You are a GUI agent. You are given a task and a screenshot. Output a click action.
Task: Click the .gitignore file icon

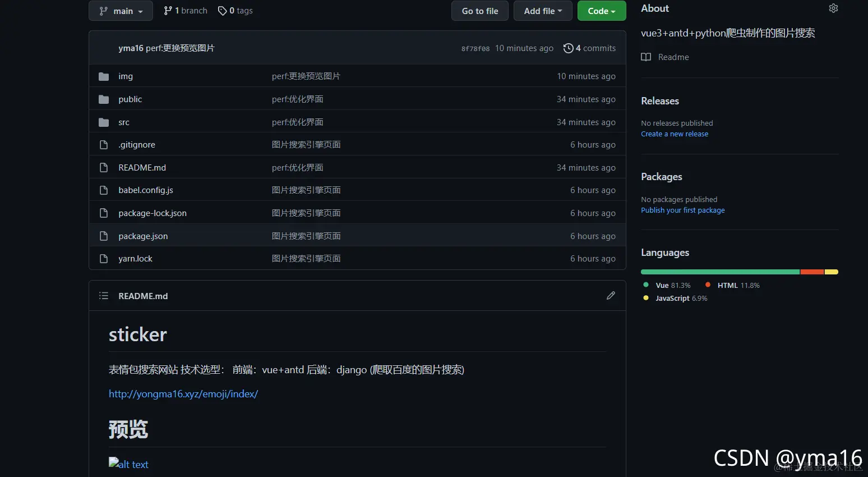[x=104, y=145]
